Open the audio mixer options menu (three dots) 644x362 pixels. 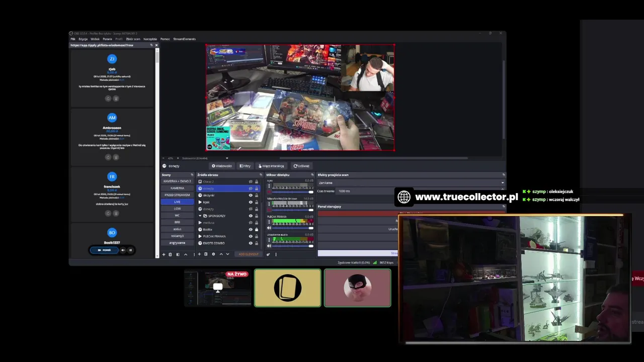pos(276,254)
